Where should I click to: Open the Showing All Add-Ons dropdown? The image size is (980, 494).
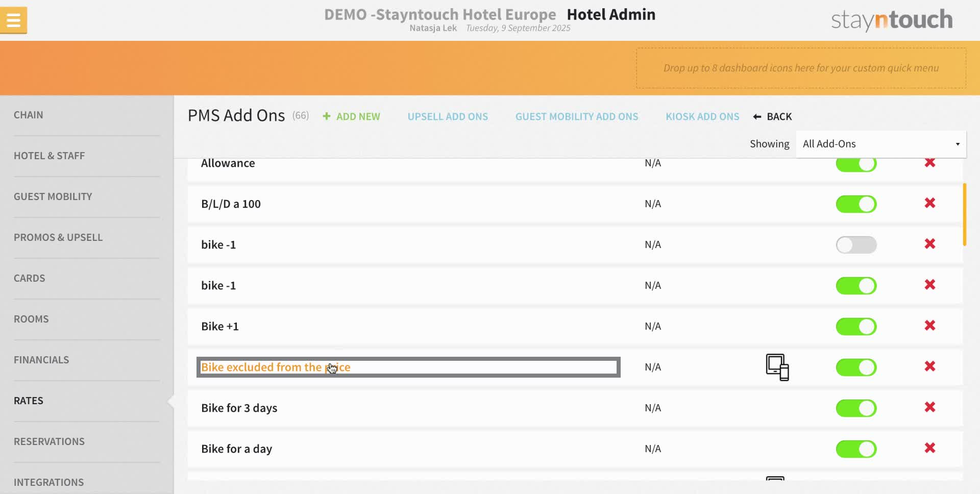coord(881,144)
